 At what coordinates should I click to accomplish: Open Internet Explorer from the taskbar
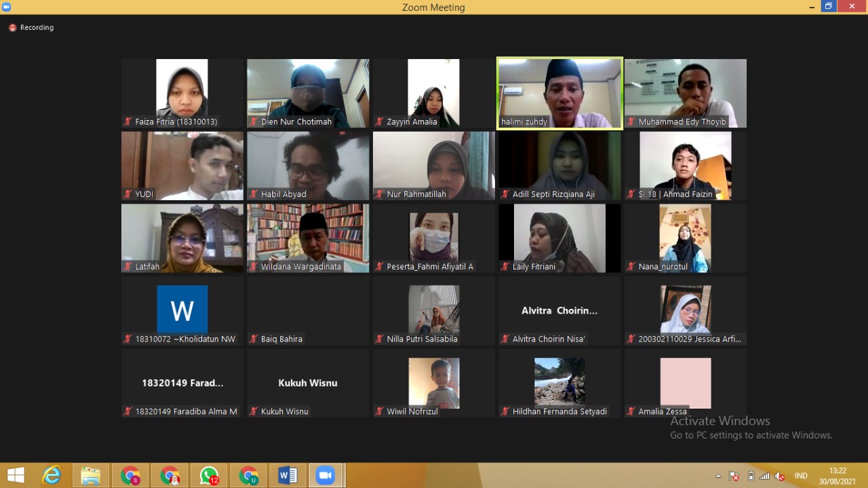coord(52,476)
